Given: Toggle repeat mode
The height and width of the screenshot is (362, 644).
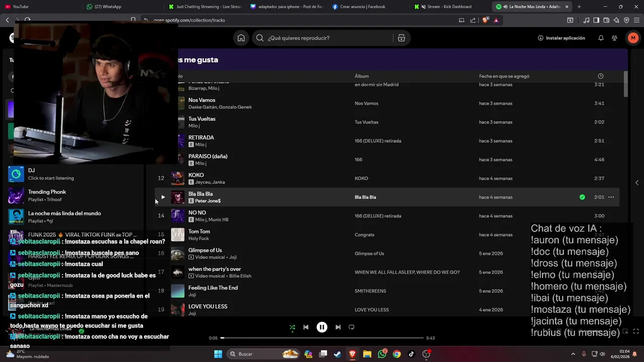Looking at the screenshot, I should [352, 327].
